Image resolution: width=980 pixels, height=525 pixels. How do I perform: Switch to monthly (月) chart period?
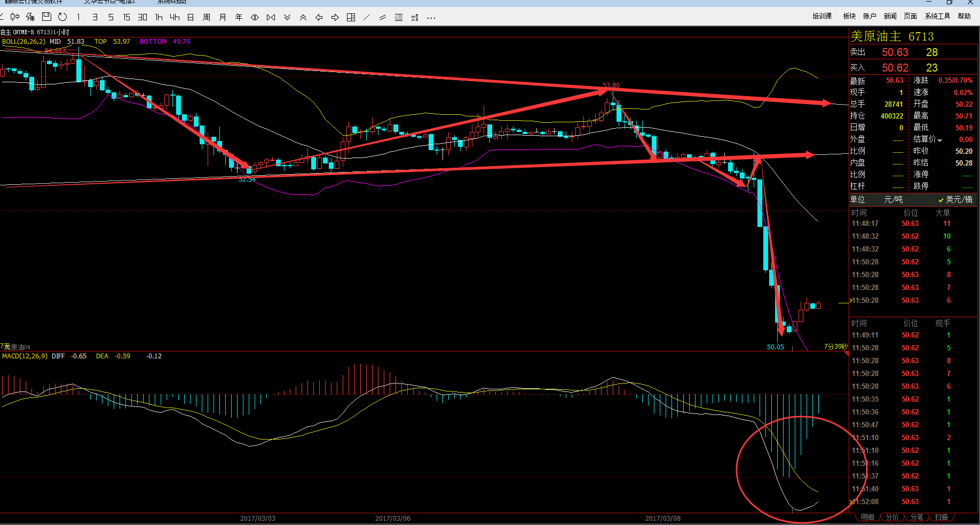[x=223, y=17]
